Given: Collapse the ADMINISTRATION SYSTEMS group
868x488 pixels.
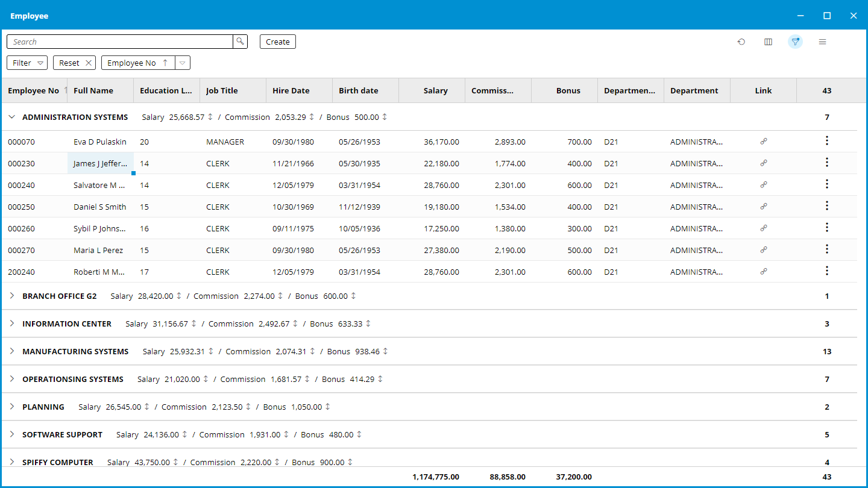Looking at the screenshot, I should tap(11, 117).
